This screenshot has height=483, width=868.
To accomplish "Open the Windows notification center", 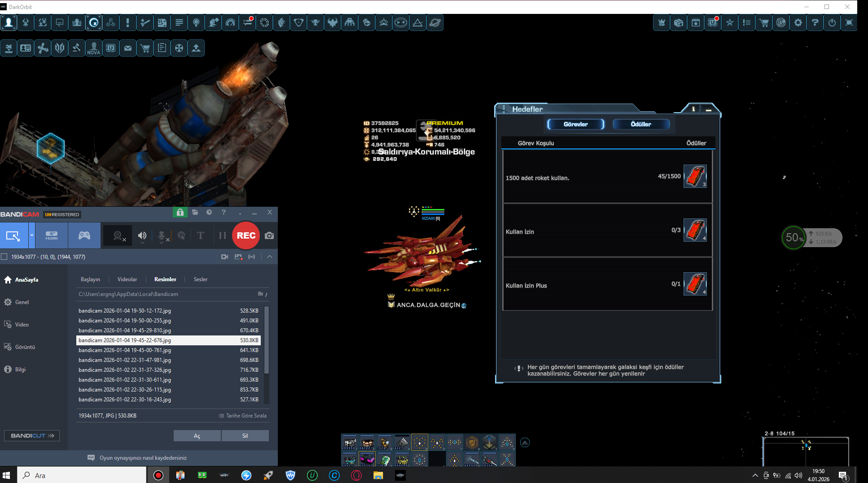I will point(842,475).
